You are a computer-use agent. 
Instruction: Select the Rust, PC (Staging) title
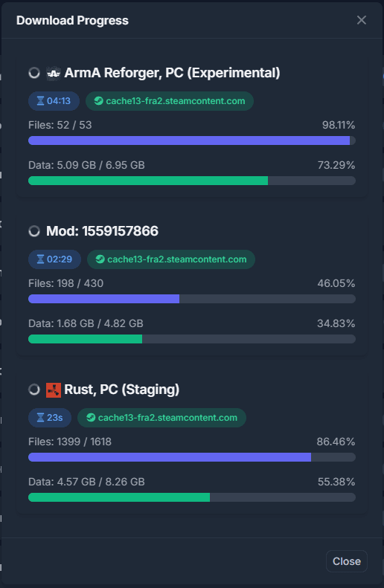click(x=121, y=390)
